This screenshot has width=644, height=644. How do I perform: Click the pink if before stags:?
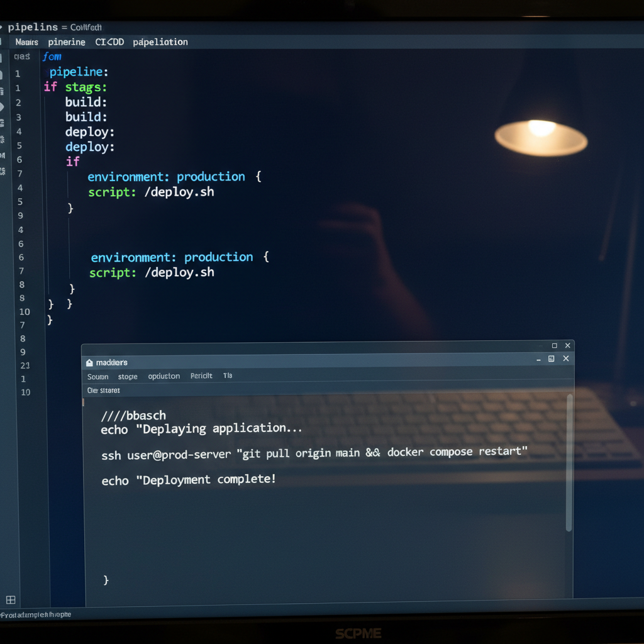(x=50, y=87)
